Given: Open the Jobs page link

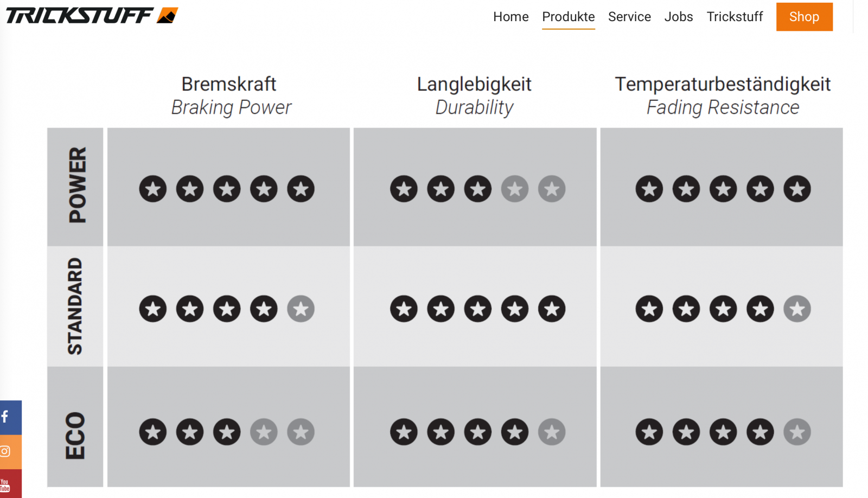Looking at the screenshot, I should (x=678, y=17).
